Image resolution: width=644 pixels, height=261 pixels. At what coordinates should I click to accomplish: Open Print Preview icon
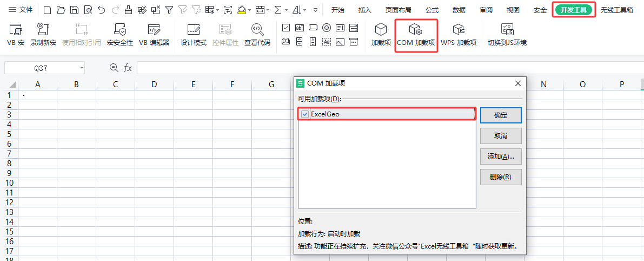point(88,10)
